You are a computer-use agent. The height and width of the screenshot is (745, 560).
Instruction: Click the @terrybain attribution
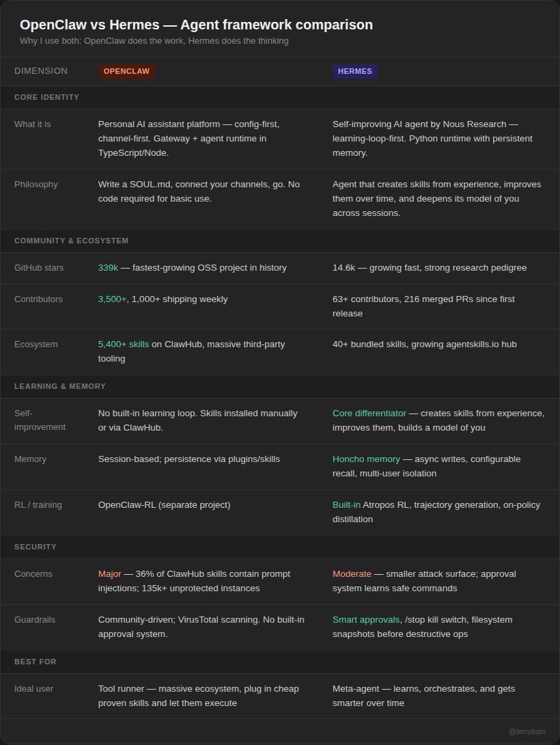point(527,731)
